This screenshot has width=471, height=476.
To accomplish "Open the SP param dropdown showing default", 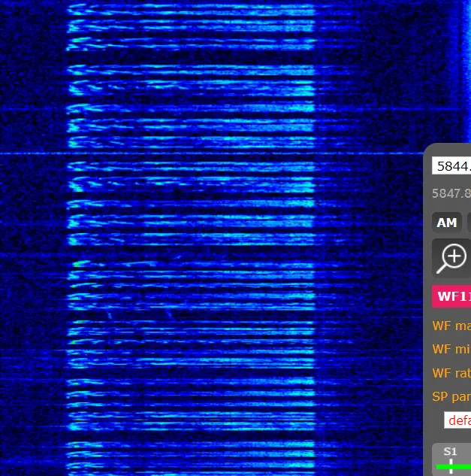I will (457, 420).
